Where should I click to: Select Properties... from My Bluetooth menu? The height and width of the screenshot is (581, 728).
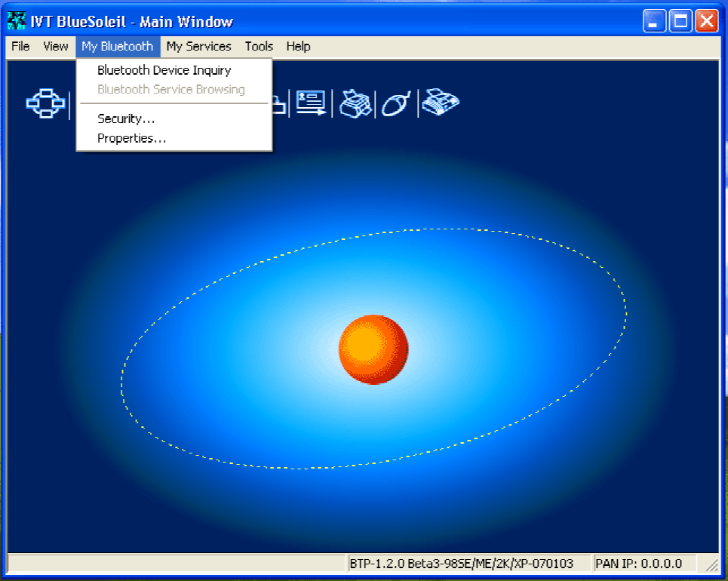click(174, 138)
